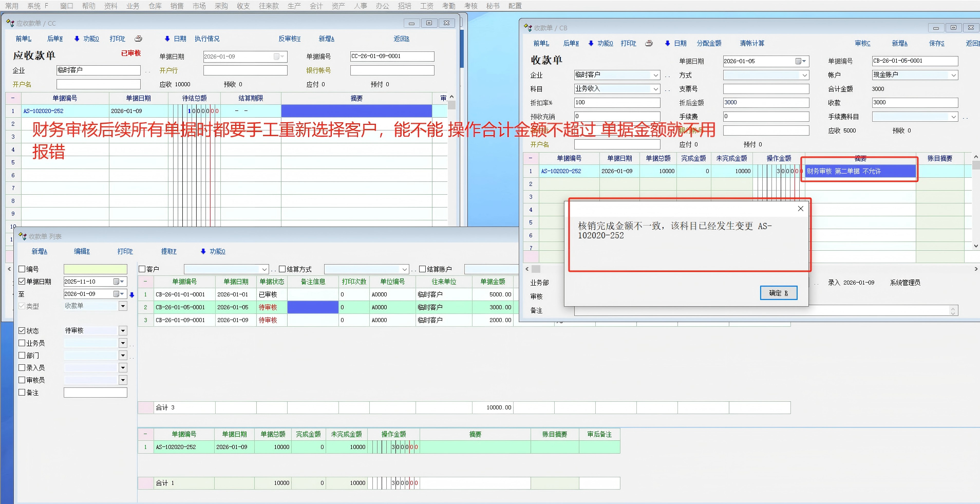
Task: Close the error message dialog with X
Action: click(800, 209)
